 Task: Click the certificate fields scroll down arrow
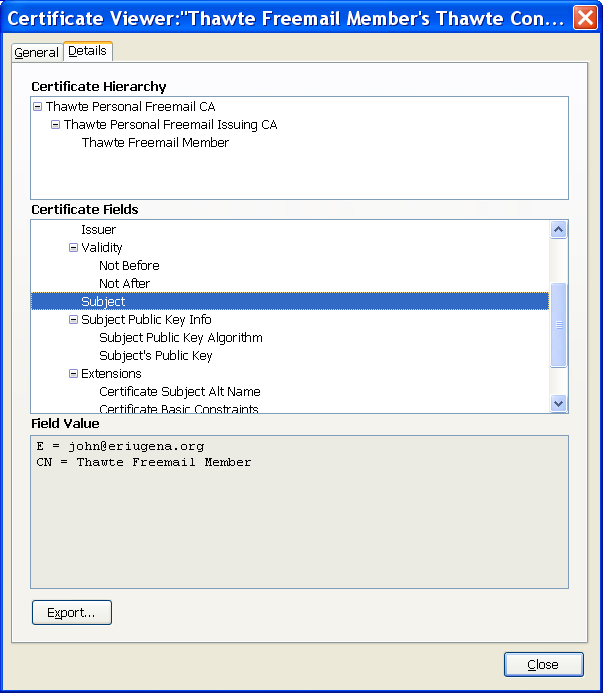pos(558,404)
